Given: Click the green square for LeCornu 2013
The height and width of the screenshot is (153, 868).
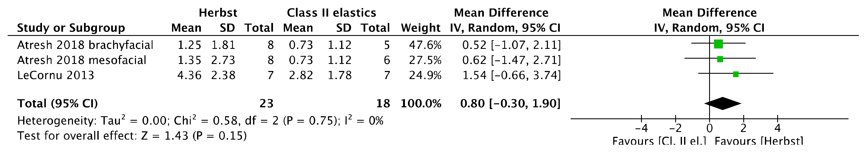Looking at the screenshot, I should (736, 74).
